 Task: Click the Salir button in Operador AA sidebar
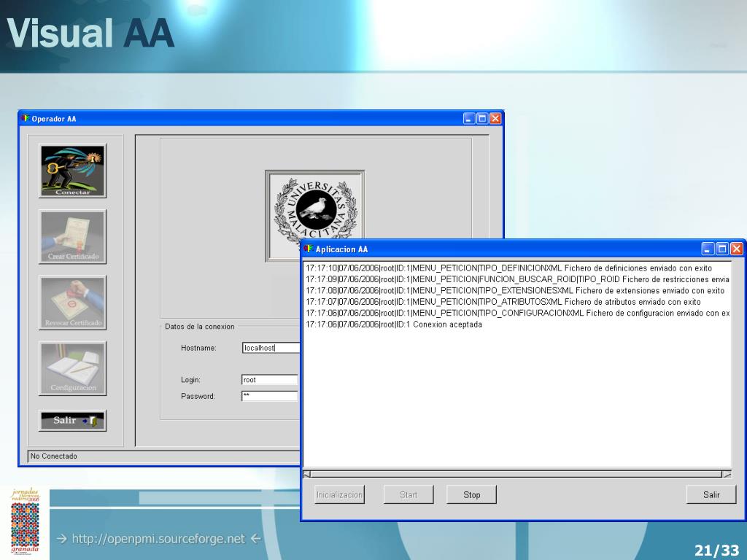tap(72, 421)
